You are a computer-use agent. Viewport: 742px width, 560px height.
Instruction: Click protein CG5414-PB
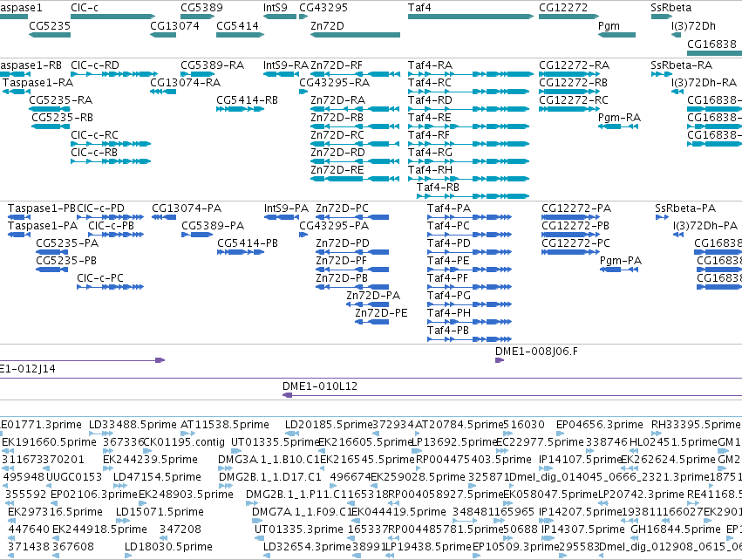pyautogui.click(x=241, y=252)
